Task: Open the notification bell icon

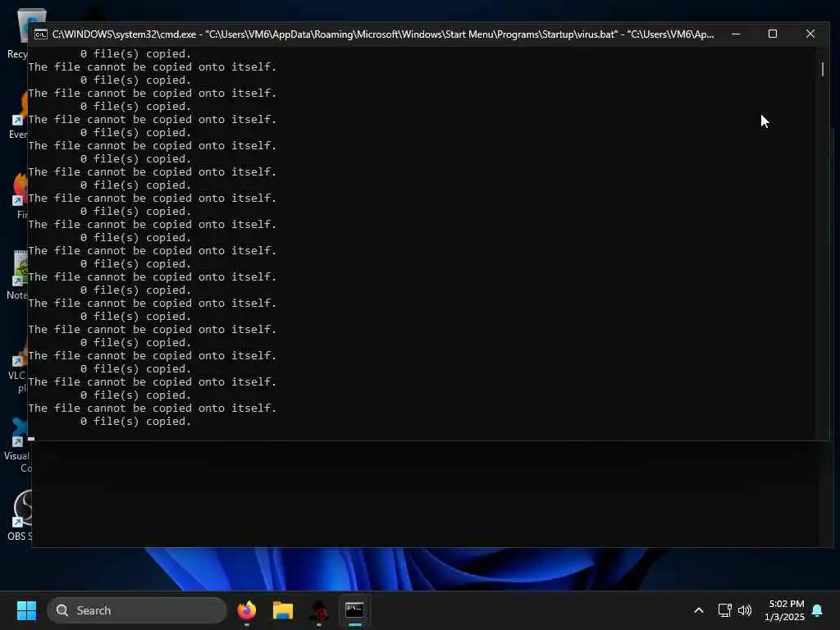Action: 818,610
